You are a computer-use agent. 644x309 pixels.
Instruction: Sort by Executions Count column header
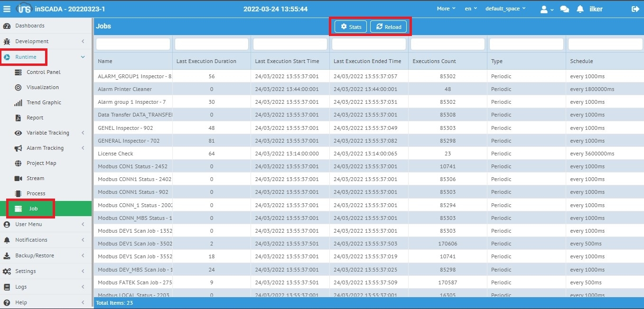pos(434,61)
